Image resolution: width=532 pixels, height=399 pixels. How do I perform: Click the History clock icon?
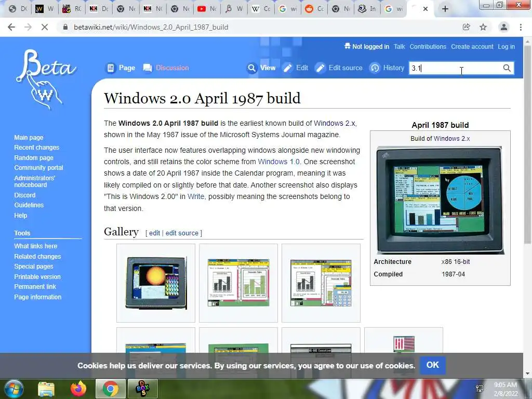(x=375, y=68)
